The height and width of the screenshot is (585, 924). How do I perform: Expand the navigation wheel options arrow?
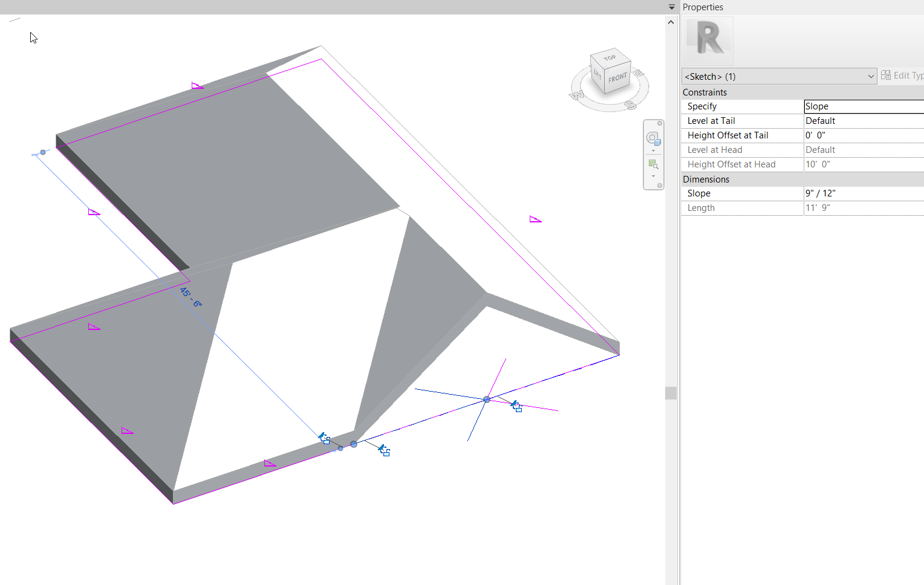click(652, 149)
